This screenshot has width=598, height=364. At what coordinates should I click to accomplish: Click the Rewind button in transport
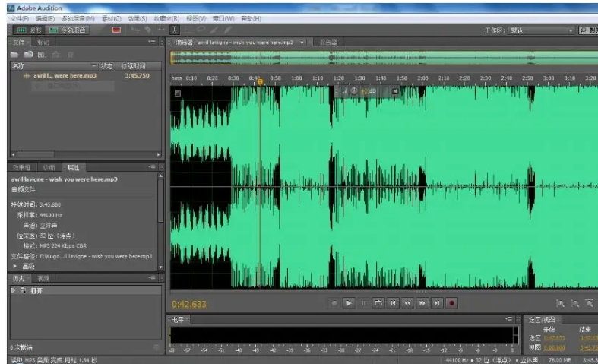point(408,303)
